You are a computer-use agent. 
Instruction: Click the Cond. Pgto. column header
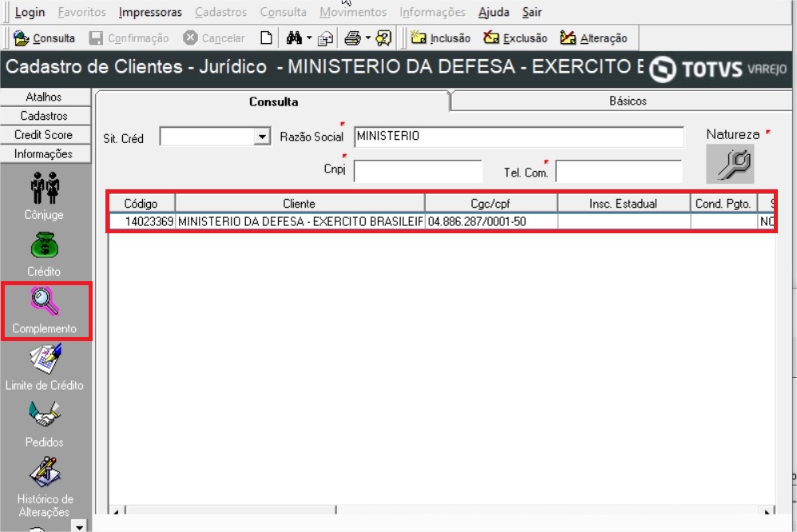[724, 204]
